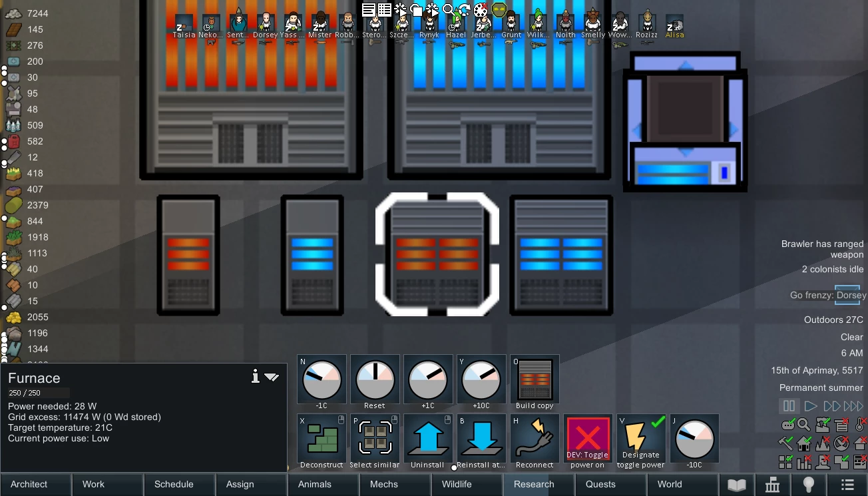Viewport: 868px width, 496px height.
Task: Click Build copy of the furnace
Action: click(x=535, y=379)
